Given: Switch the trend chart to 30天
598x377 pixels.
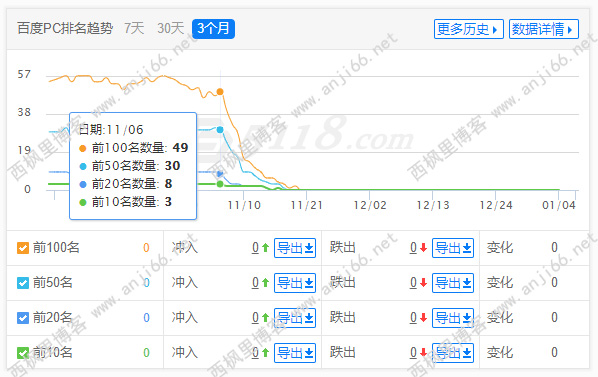Looking at the screenshot, I should tap(170, 29).
